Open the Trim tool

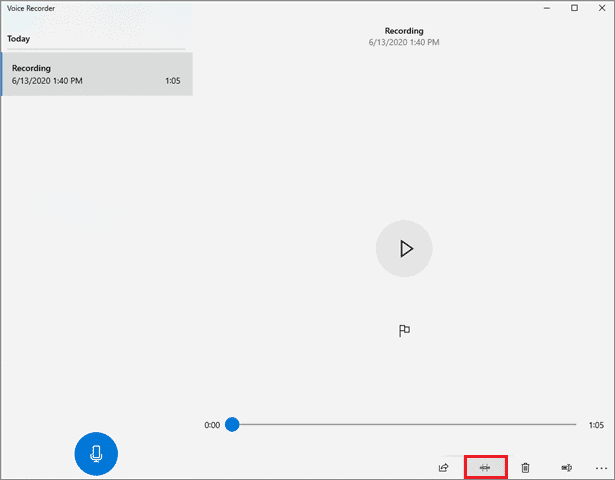(x=485, y=467)
